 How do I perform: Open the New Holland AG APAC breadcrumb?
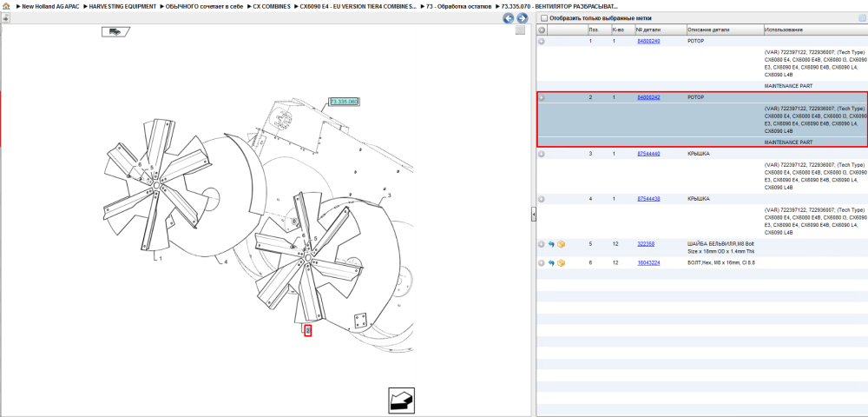[x=50, y=7]
